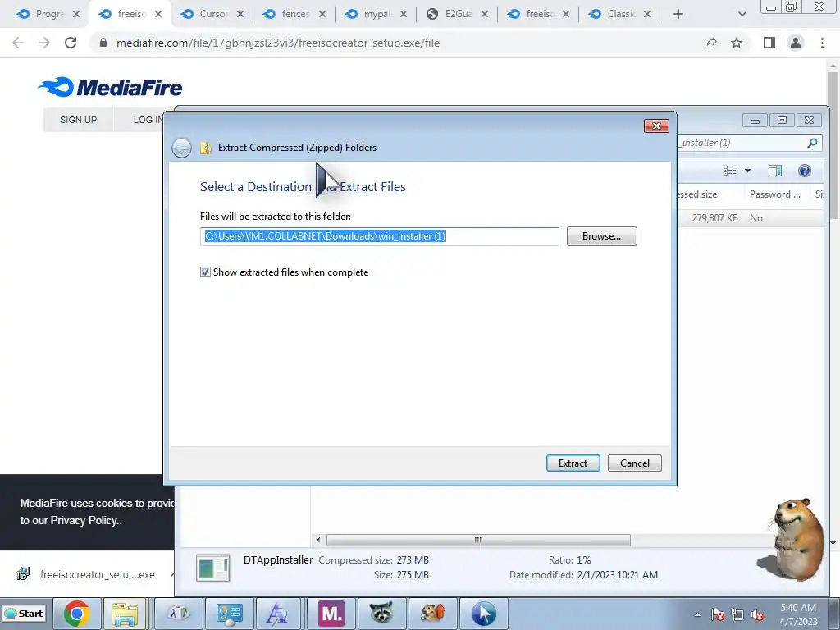Click the Extract button
Screen dimensions: 840x630
573,463
